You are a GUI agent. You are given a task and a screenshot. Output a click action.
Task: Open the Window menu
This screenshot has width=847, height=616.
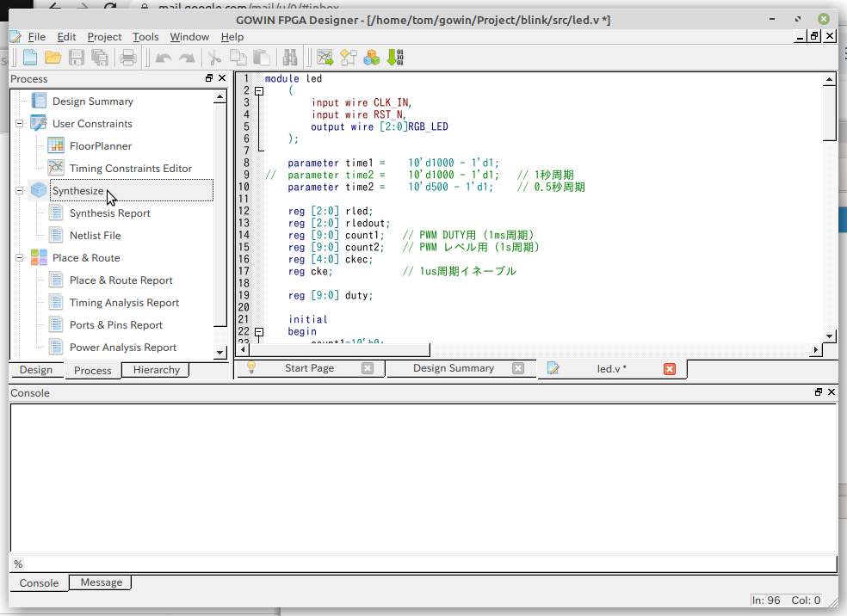tap(189, 37)
